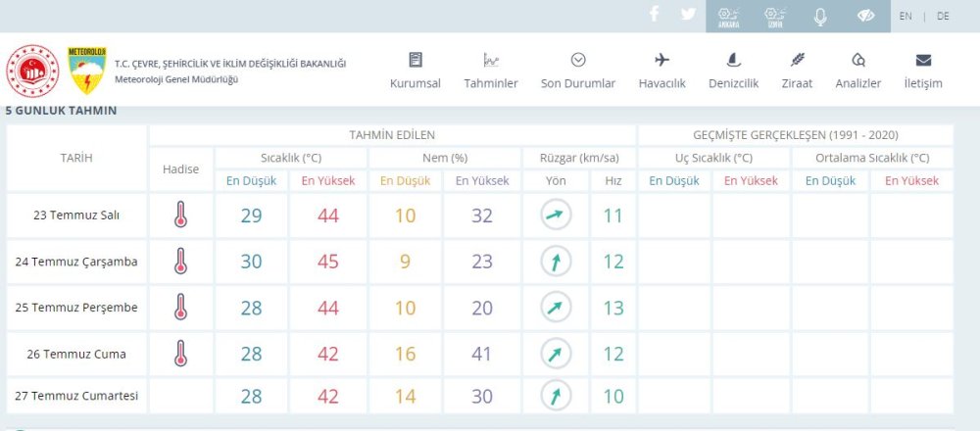Click the Ankara radar icon
The height and width of the screenshot is (431, 980).
pyautogui.click(x=728, y=16)
